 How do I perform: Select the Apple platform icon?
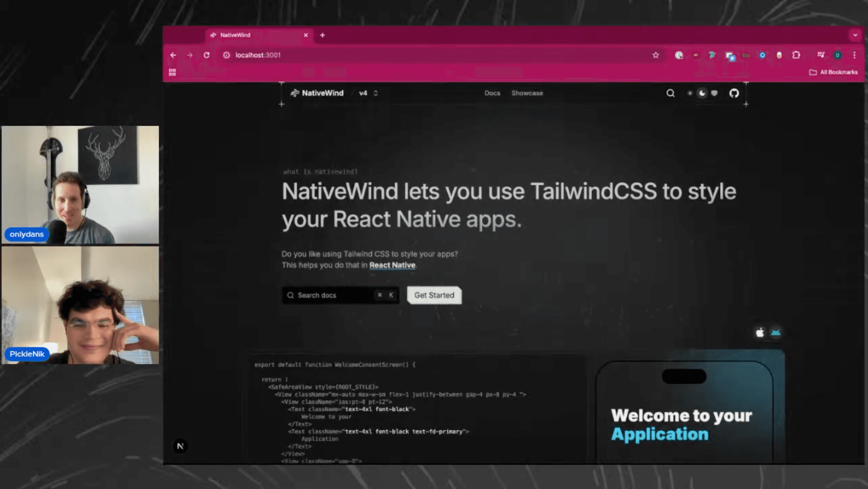point(760,333)
